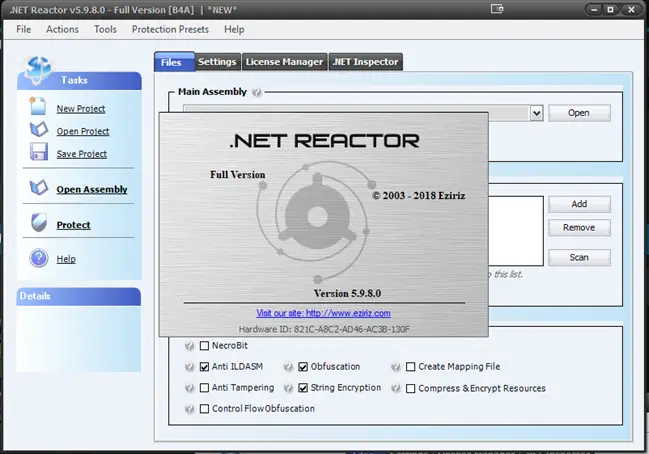
Task: Disable the String Encryption checkbox
Action: click(303, 388)
